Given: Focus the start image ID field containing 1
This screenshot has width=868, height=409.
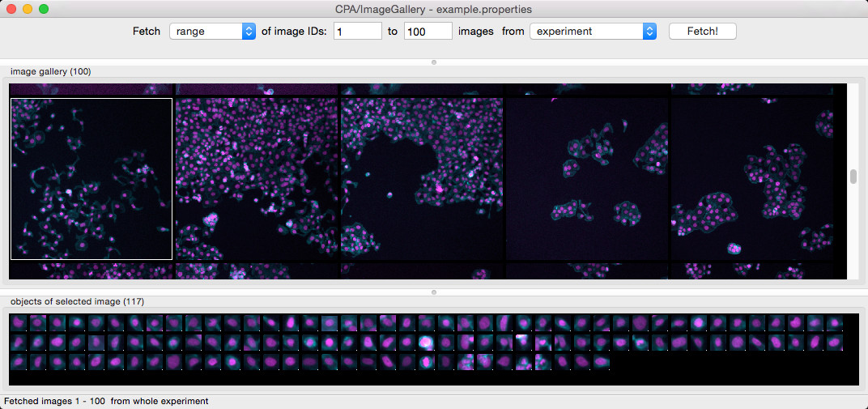Looking at the screenshot, I should [x=358, y=32].
